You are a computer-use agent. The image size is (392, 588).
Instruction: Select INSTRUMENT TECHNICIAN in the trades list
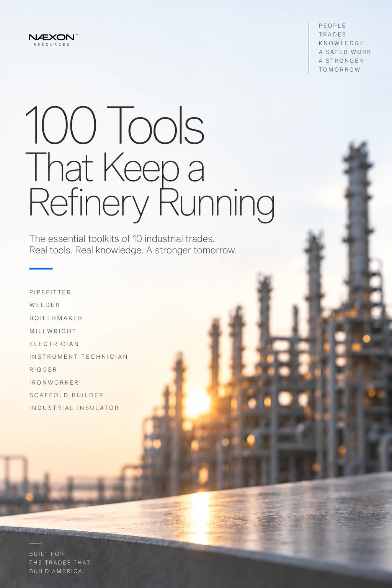78,357
